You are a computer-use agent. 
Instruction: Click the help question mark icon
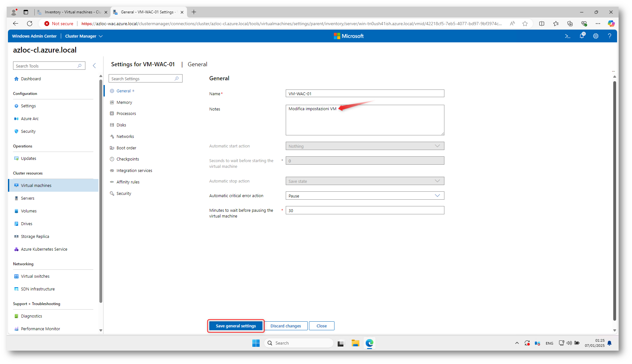(609, 36)
